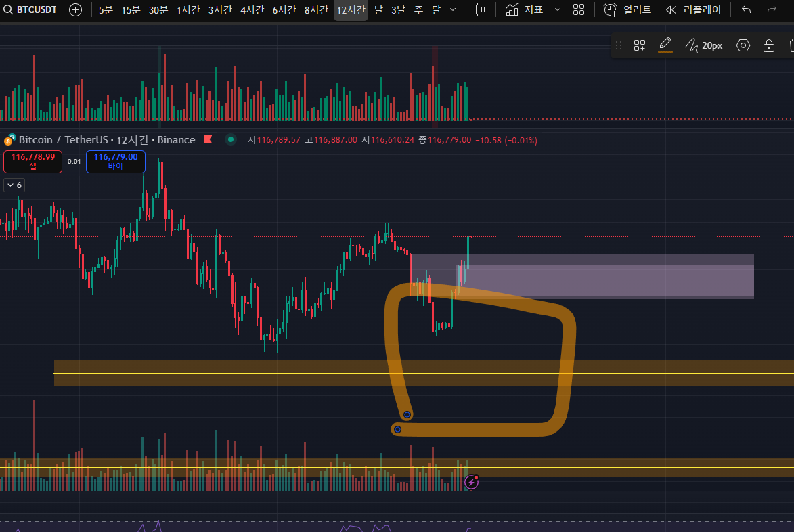This screenshot has width=794, height=532.
Task: Expand the chevron next to 지표
Action: point(558,9)
